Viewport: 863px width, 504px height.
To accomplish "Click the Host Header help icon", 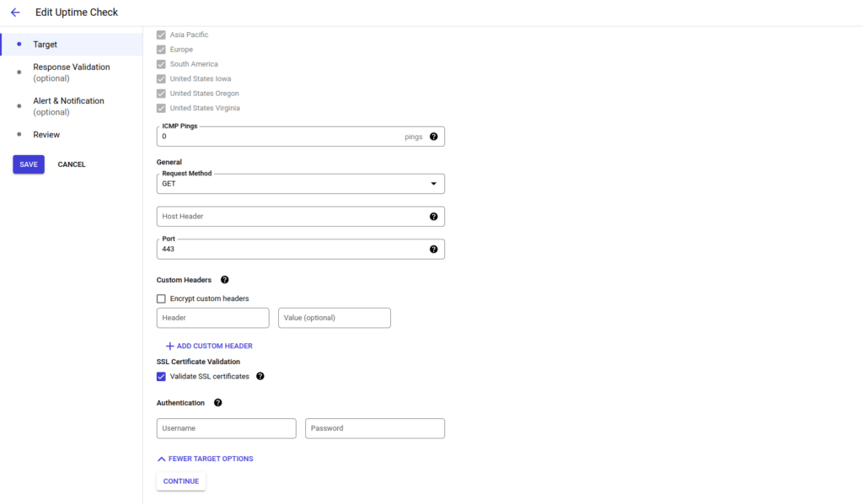I will coord(433,216).
